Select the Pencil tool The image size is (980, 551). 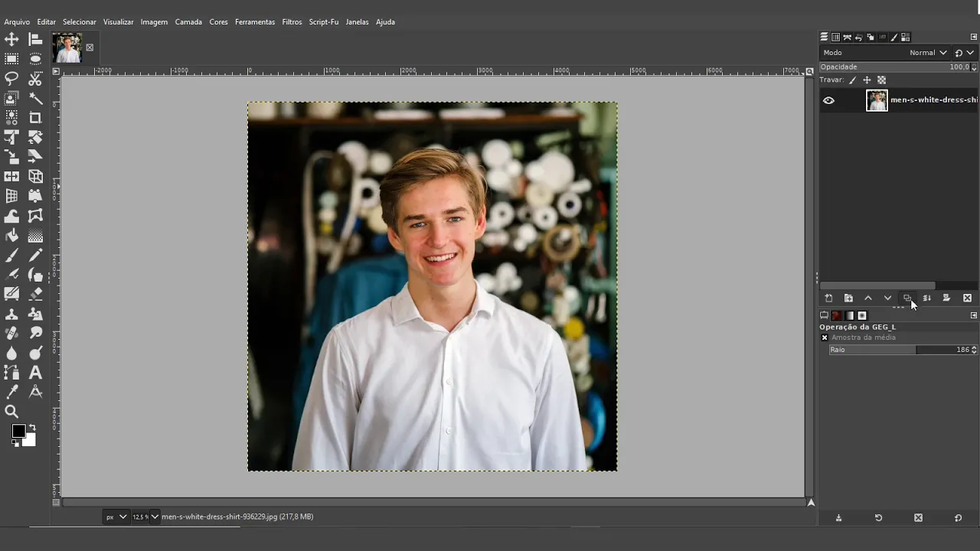tap(35, 256)
